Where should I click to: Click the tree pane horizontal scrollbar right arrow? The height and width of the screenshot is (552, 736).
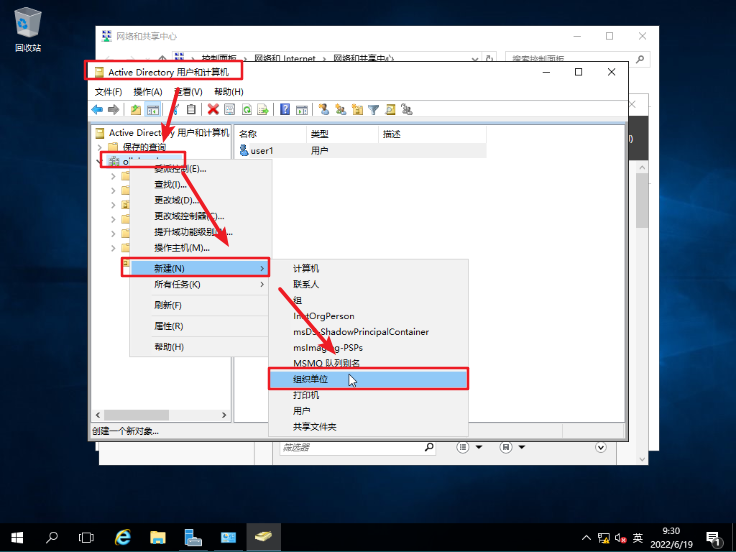pyautogui.click(x=224, y=415)
